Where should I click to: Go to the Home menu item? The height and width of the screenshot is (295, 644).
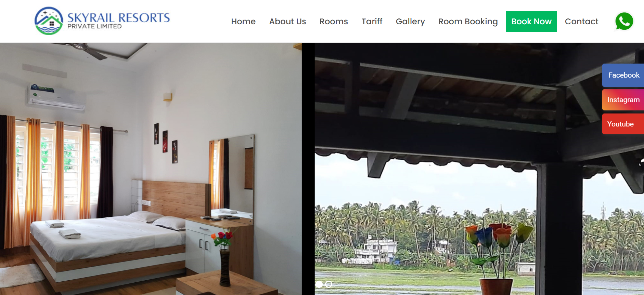pyautogui.click(x=243, y=22)
